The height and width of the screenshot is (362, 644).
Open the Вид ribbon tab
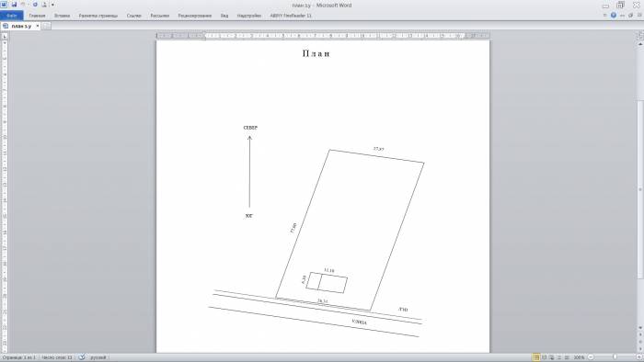click(x=224, y=16)
